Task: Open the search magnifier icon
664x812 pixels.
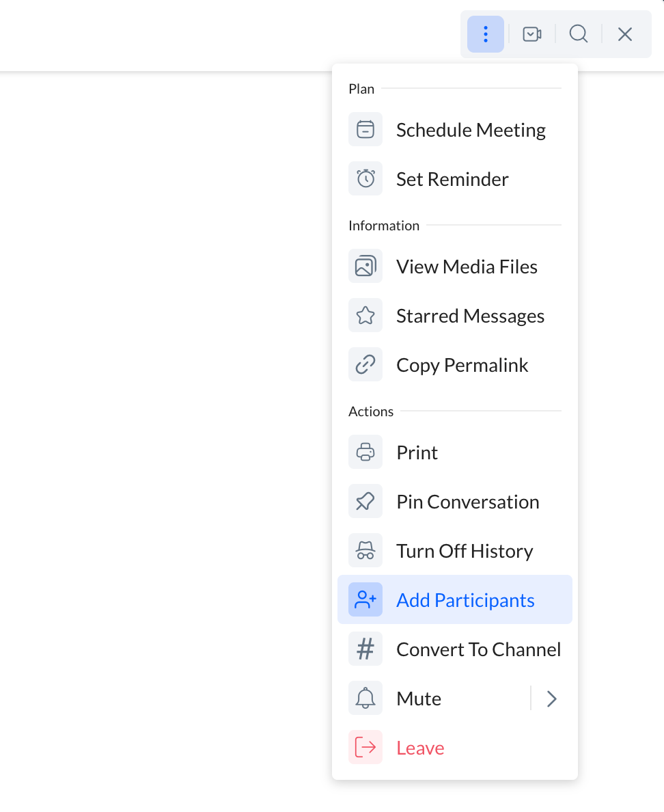Action: click(x=578, y=34)
